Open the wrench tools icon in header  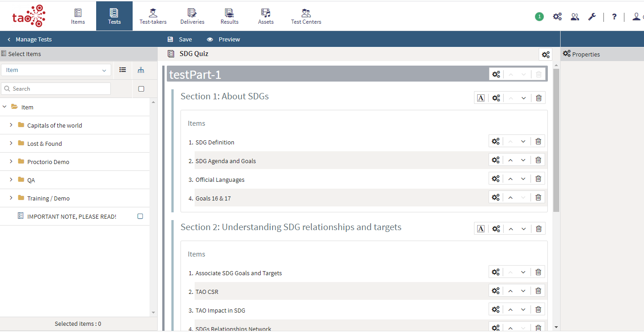click(x=592, y=17)
